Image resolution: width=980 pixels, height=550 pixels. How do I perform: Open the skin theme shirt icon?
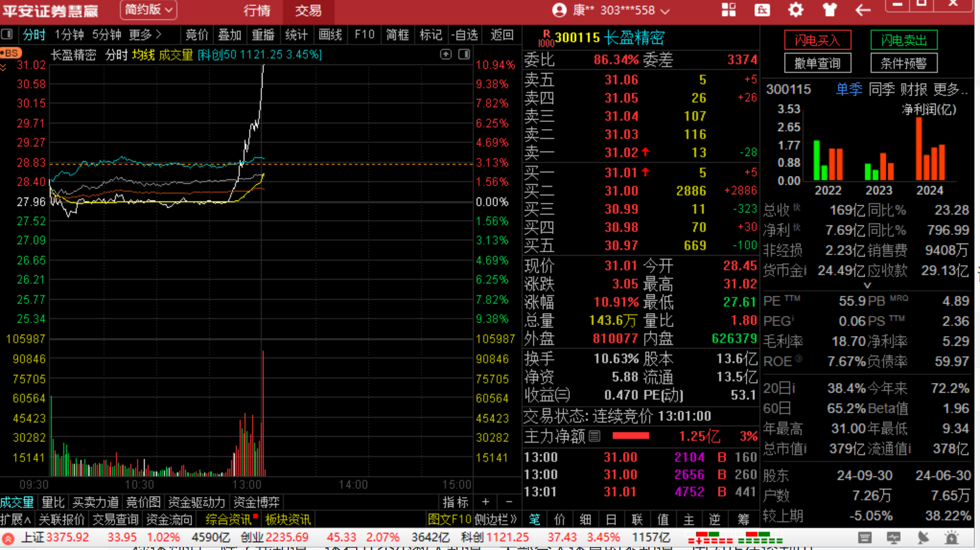(x=830, y=10)
